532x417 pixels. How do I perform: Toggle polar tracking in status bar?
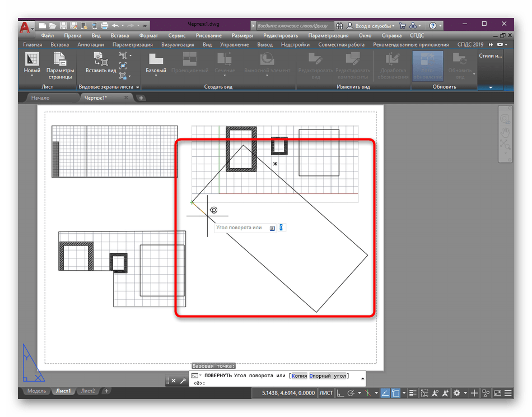coord(351,393)
